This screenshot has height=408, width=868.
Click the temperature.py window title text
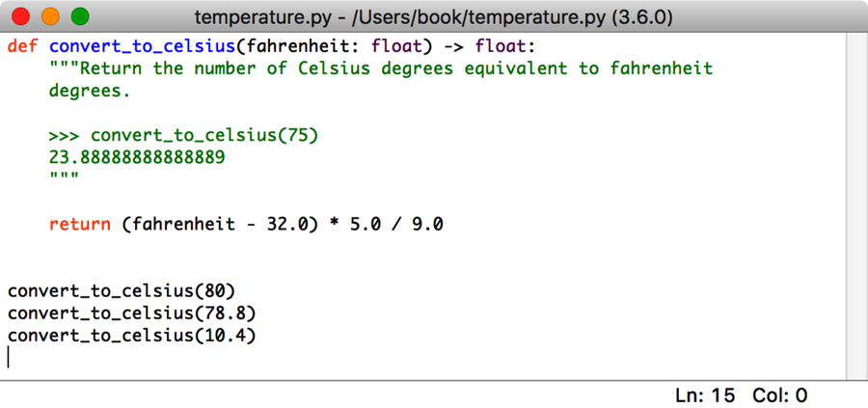(x=433, y=17)
